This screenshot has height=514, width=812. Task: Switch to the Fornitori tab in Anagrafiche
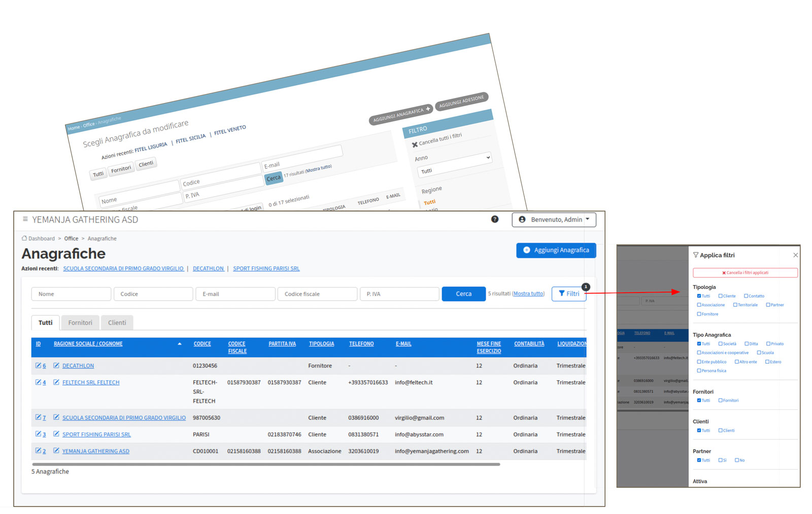click(x=80, y=323)
